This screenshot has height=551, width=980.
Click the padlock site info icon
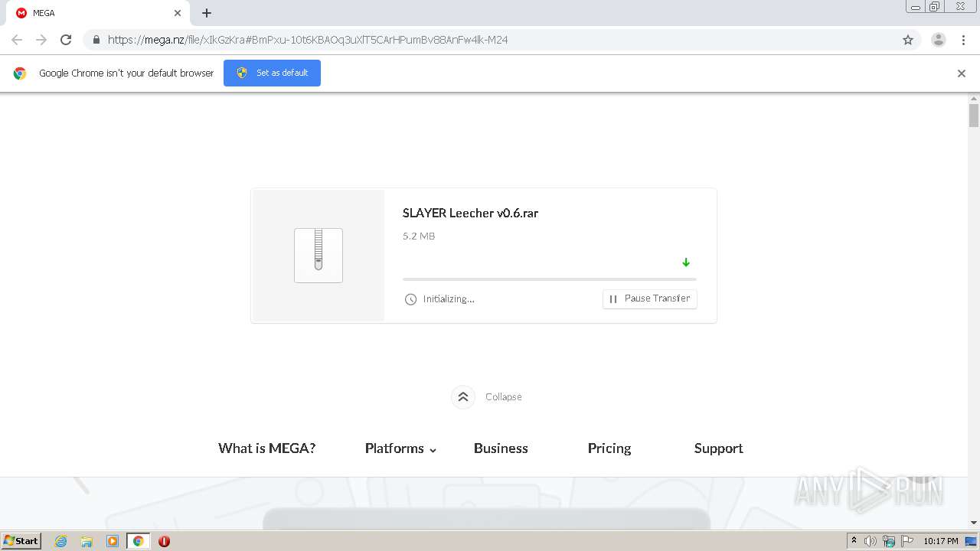click(x=96, y=40)
